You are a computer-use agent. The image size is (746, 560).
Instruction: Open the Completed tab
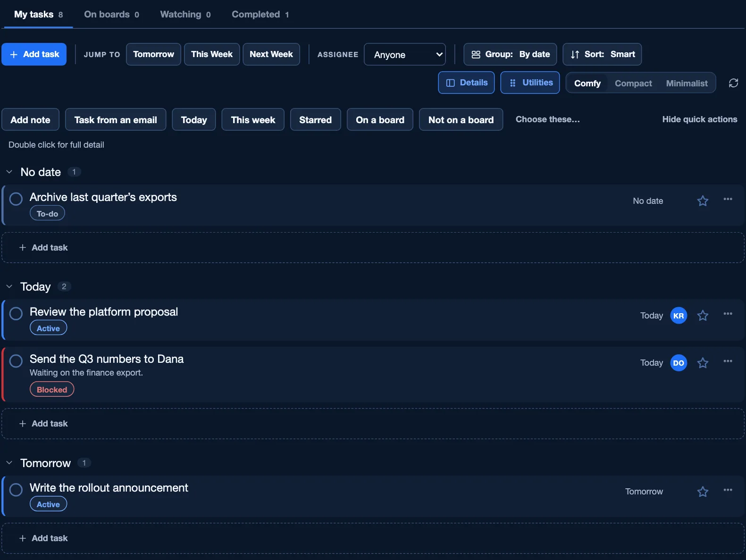[x=260, y=15]
